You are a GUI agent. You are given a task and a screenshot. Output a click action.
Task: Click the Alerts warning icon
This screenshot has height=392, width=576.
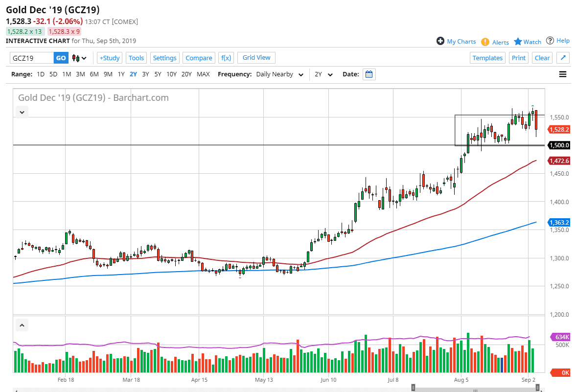485,42
